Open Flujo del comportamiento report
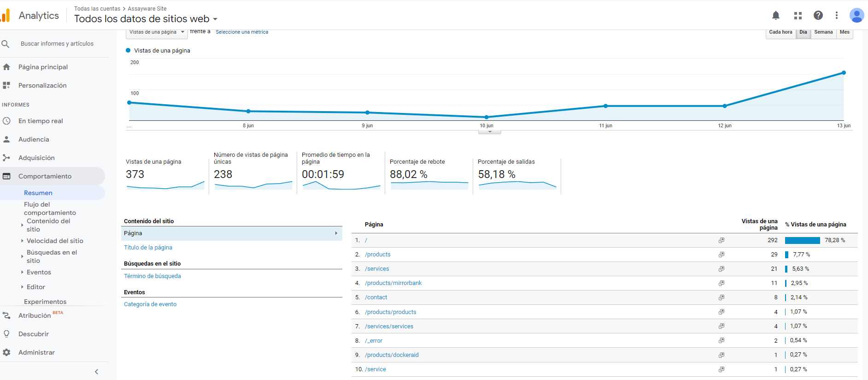The width and height of the screenshot is (868, 380). coord(50,208)
